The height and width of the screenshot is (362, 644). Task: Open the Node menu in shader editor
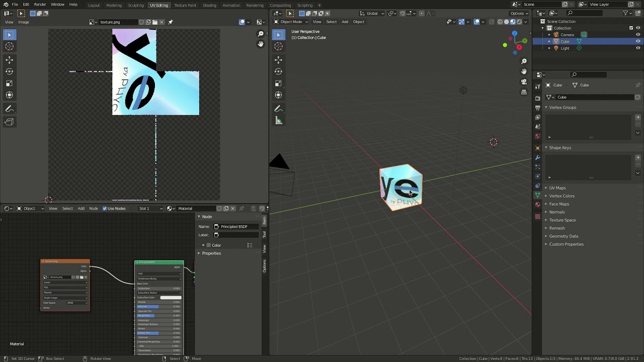tap(94, 209)
